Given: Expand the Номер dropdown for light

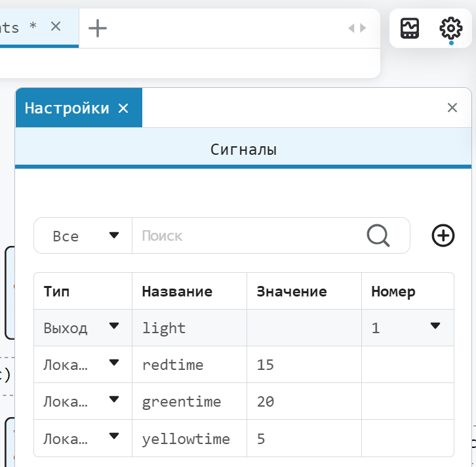Looking at the screenshot, I should (x=435, y=326).
